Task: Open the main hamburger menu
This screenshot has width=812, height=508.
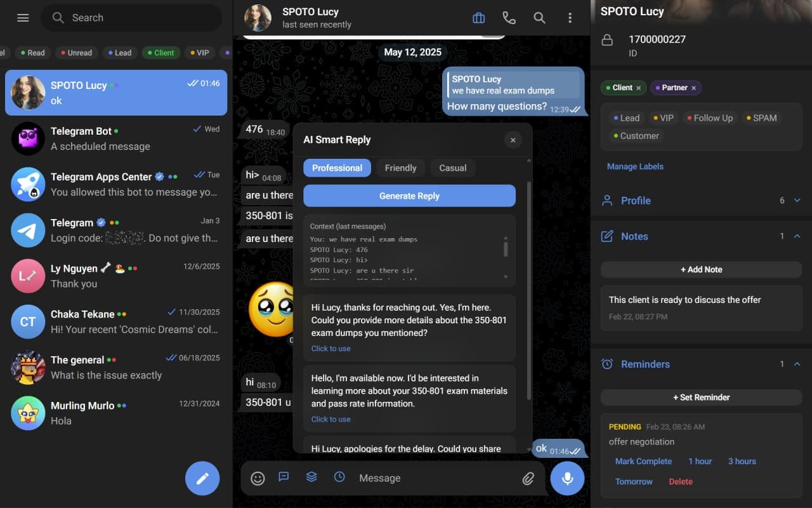Action: pyautogui.click(x=22, y=17)
